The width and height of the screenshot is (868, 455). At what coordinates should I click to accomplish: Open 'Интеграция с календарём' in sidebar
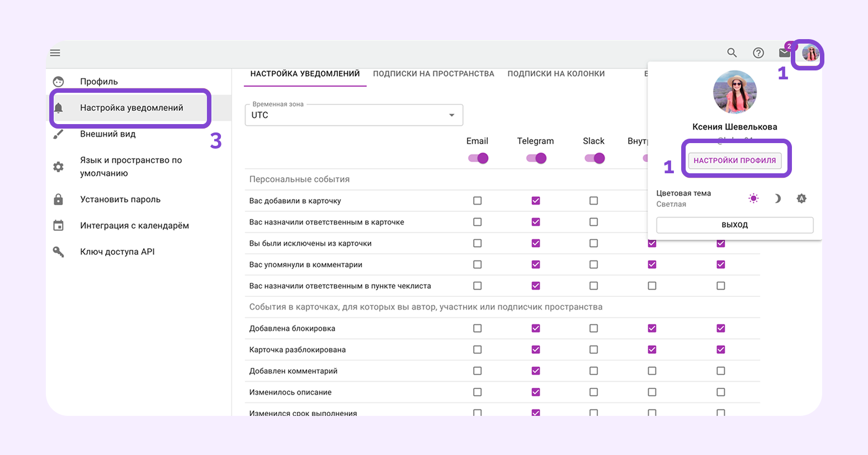134,225
